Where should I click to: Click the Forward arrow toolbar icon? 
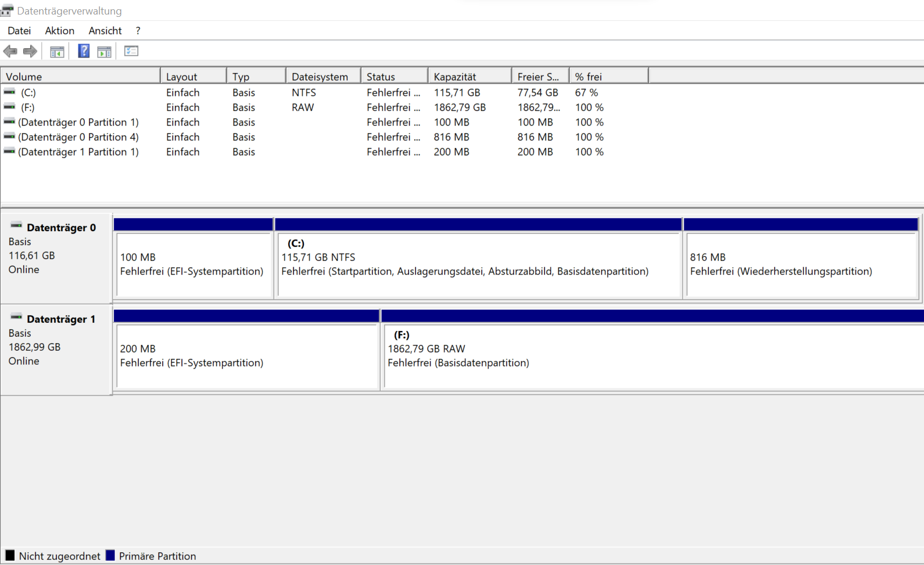(x=30, y=51)
